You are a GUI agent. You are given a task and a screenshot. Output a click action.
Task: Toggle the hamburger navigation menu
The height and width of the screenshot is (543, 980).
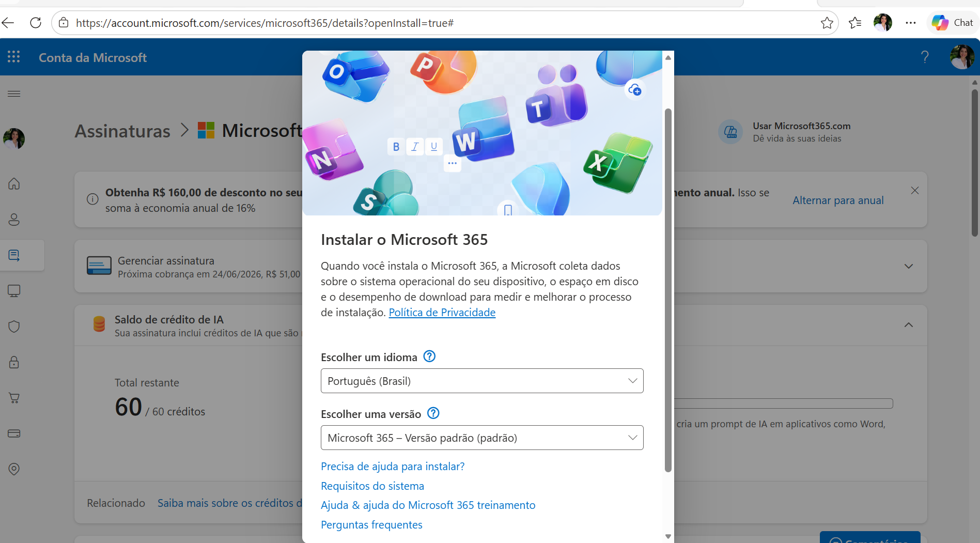(x=14, y=94)
